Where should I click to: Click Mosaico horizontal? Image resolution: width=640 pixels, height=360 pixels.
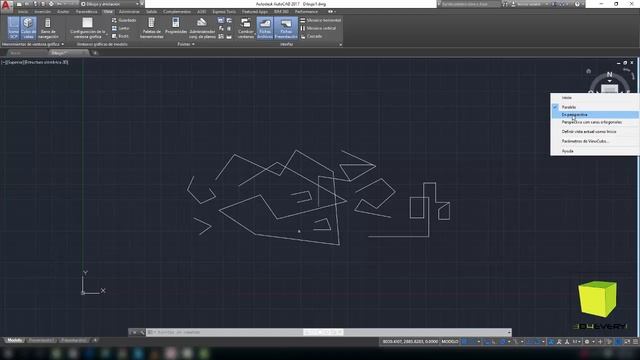tap(320, 20)
